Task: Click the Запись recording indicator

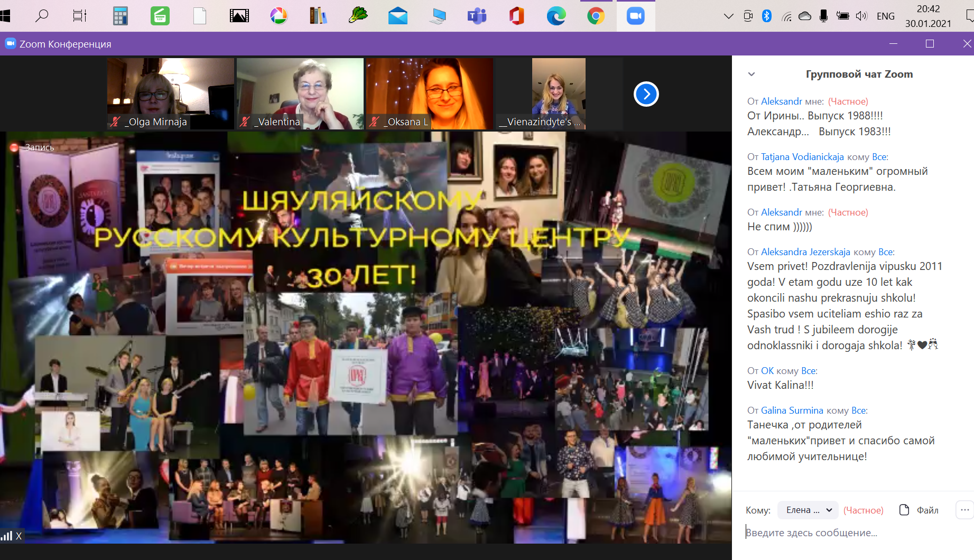Action: tap(33, 147)
